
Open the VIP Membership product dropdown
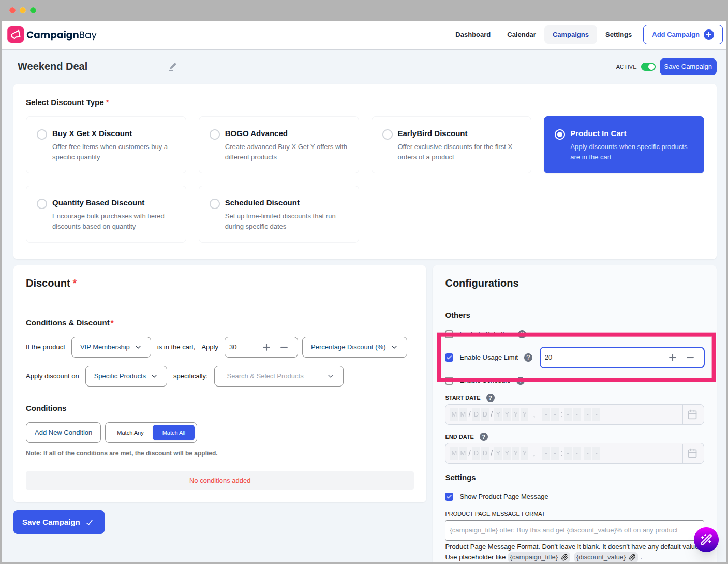(111, 347)
